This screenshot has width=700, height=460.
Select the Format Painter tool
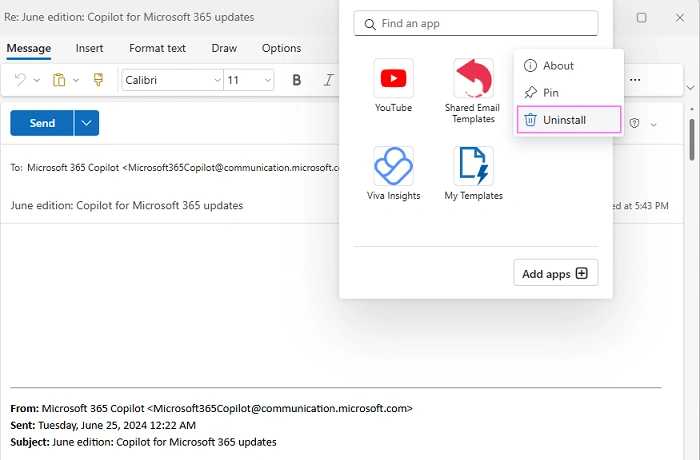click(98, 80)
